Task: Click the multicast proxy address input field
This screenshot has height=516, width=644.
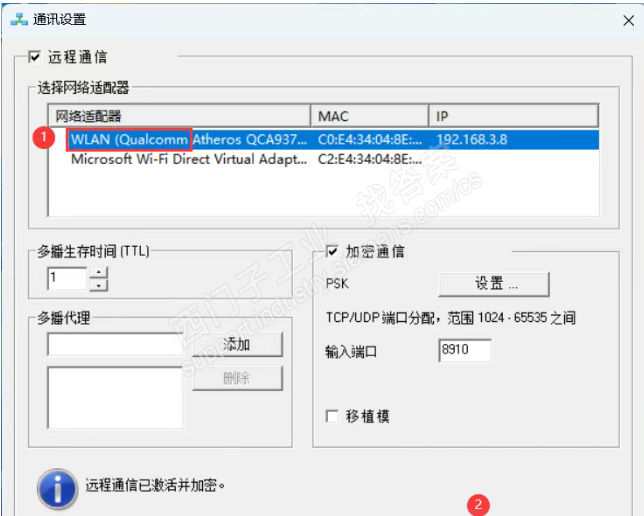Action: [115, 344]
